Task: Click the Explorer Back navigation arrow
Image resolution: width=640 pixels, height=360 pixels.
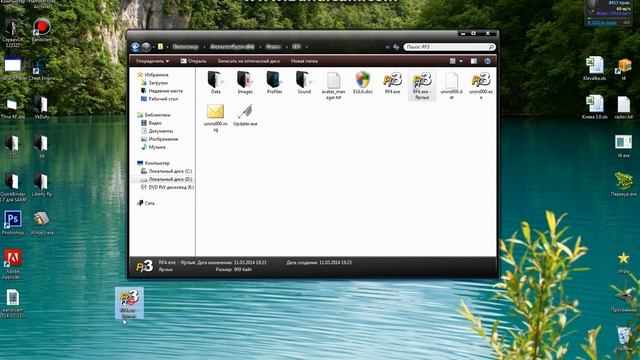Action: click(135, 47)
